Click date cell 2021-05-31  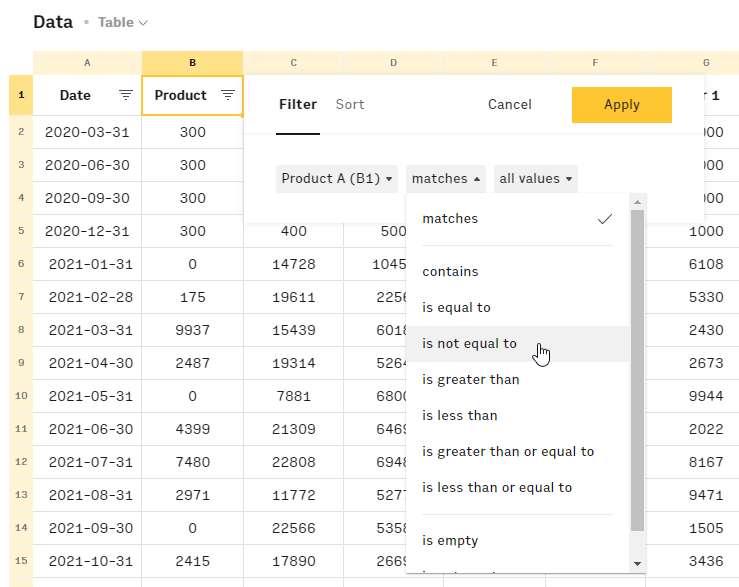[x=87, y=396]
